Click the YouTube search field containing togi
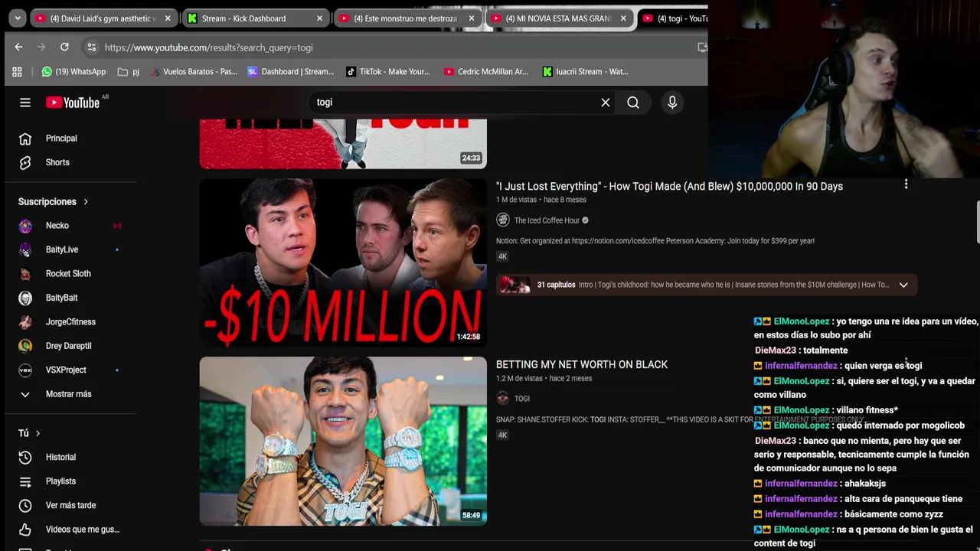Screen dimensions: 980x551 pyautogui.click(x=456, y=103)
